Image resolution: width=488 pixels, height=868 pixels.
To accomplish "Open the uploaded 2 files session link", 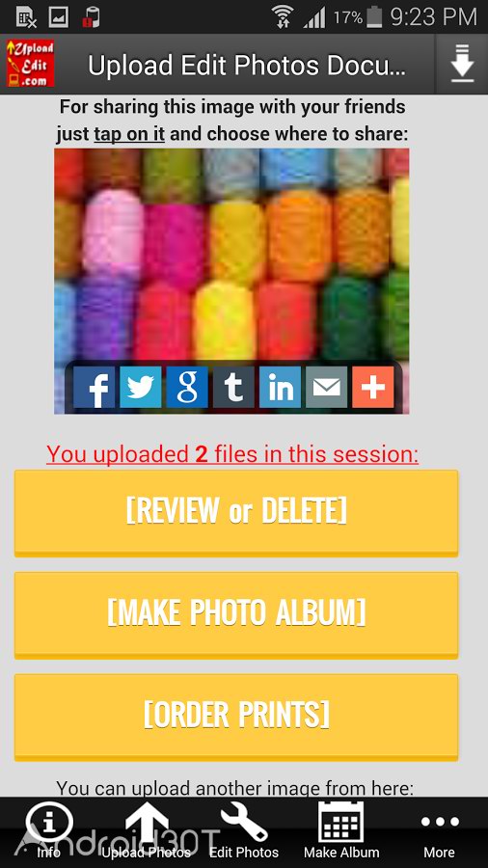I will (232, 454).
